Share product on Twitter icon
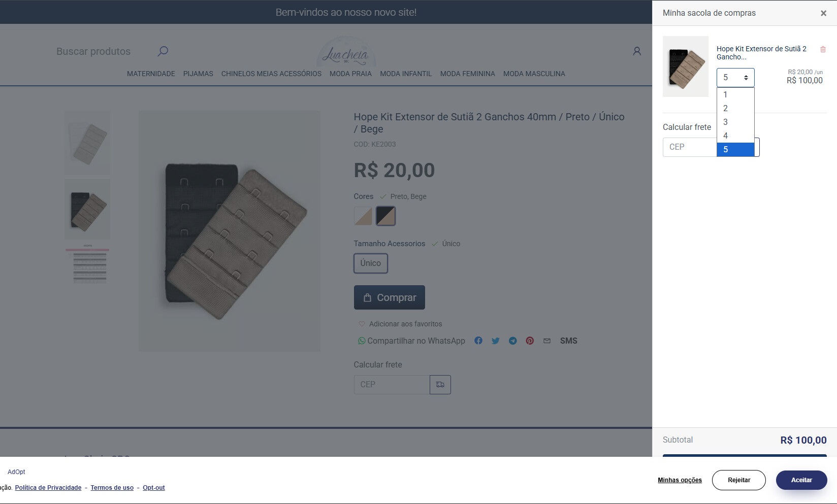 click(496, 341)
